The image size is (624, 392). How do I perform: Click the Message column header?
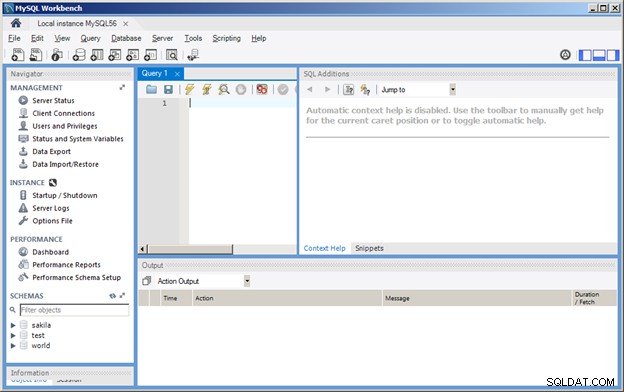pyautogui.click(x=477, y=298)
